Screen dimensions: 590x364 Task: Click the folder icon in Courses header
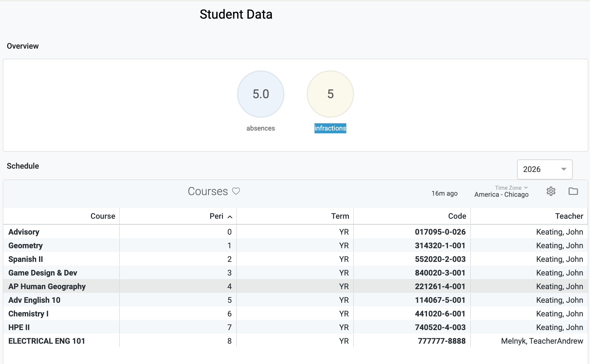coord(573,191)
